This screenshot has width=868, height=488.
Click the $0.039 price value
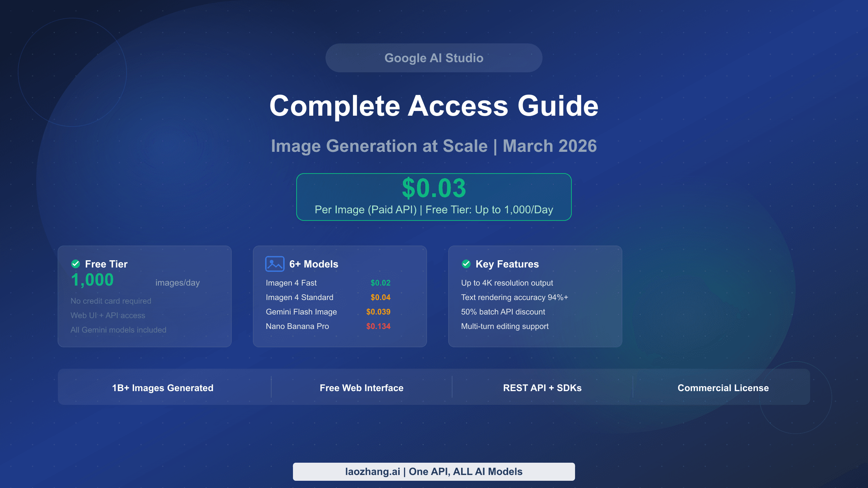[378, 312]
